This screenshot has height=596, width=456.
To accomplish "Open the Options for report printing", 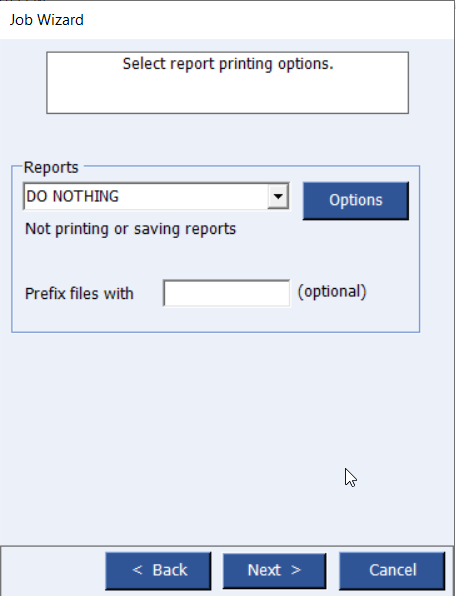I will (356, 201).
